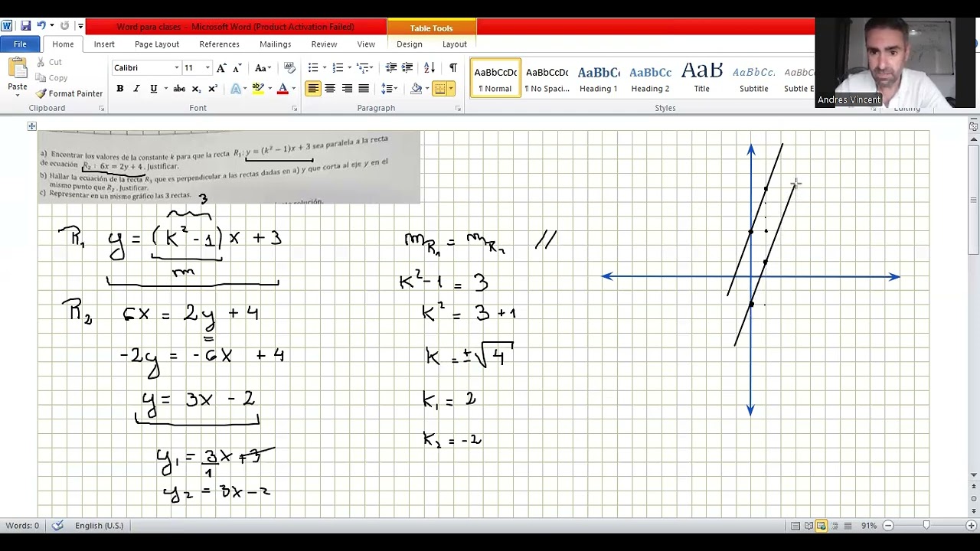Image resolution: width=980 pixels, height=551 pixels.
Task: Open the Table Tools Design tab
Action: tap(410, 44)
